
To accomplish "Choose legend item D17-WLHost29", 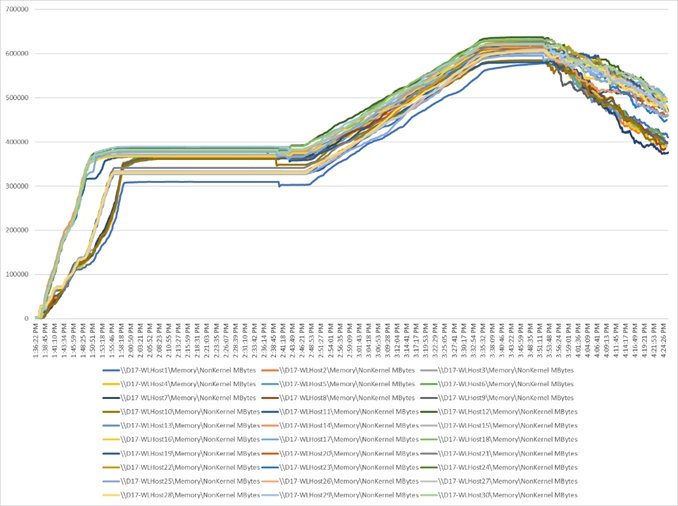I will tap(340, 495).
